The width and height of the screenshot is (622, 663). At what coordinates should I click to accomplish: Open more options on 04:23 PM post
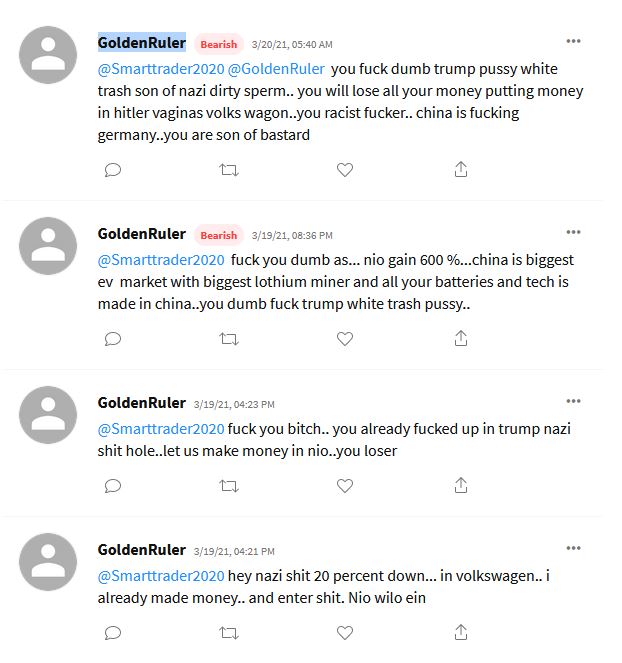(573, 401)
